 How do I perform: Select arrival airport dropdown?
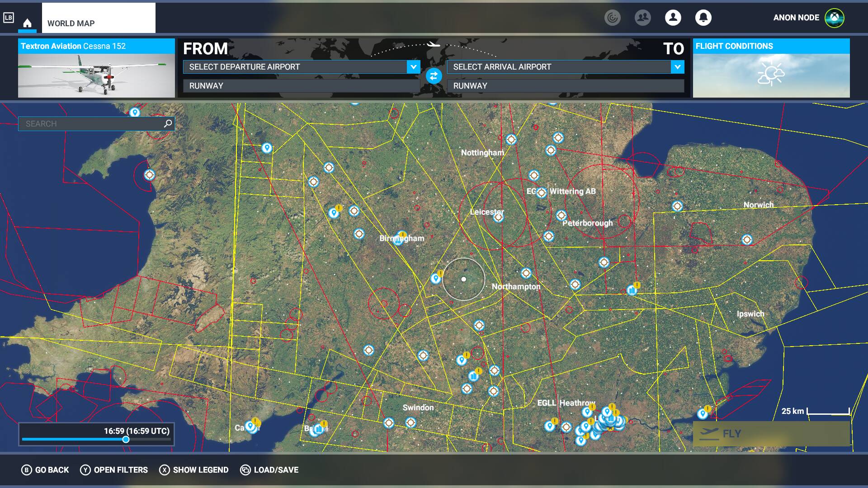tap(679, 67)
